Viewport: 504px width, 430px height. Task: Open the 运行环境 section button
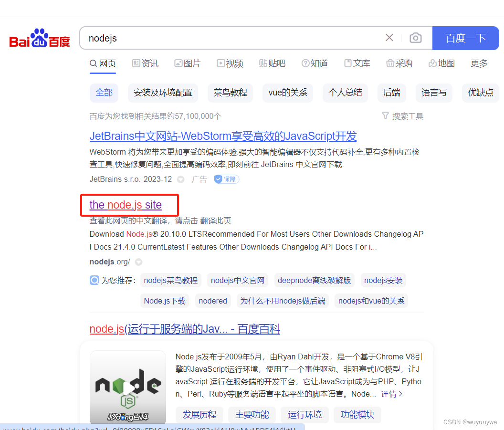(304, 415)
